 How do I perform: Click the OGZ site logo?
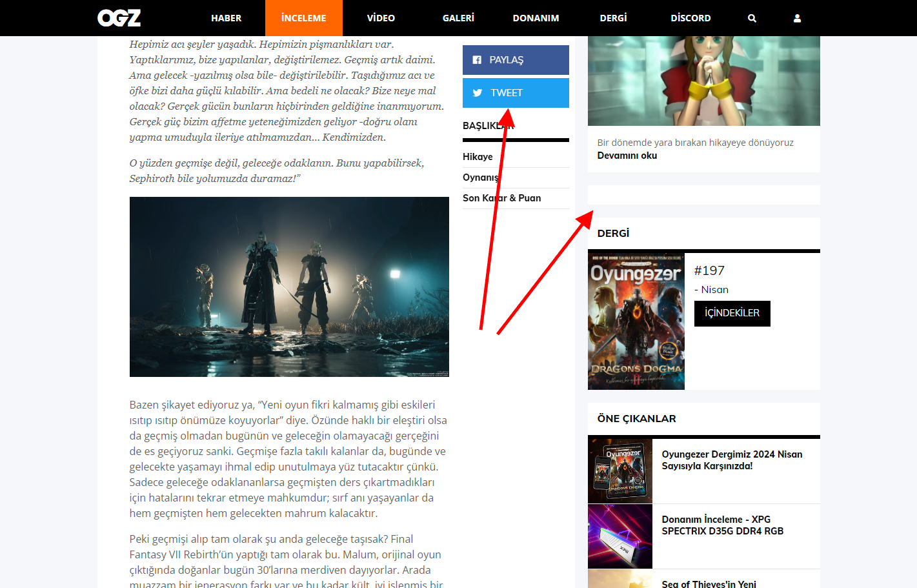click(x=119, y=18)
